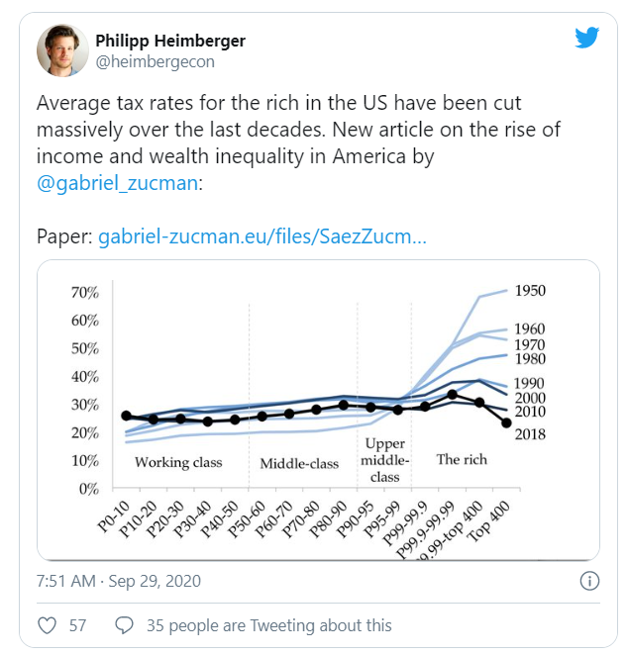The width and height of the screenshot is (628, 656).
Task: Click the Twitter bird logo
Action: click(x=586, y=39)
